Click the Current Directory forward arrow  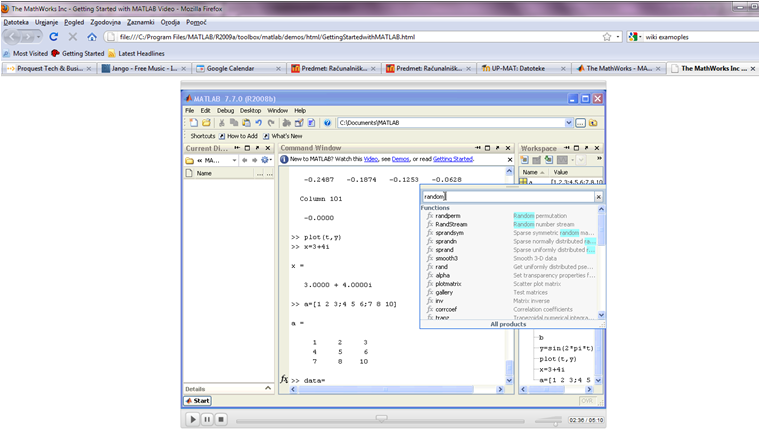254,160
